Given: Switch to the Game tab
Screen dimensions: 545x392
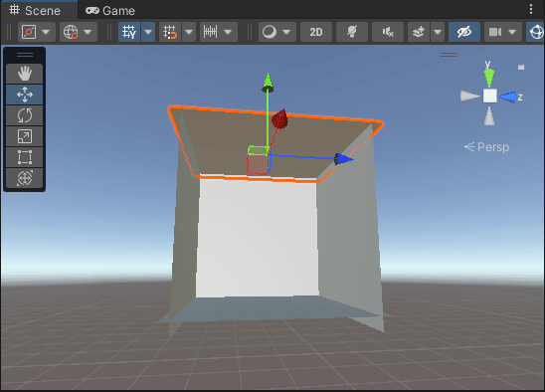Looking at the screenshot, I should pyautogui.click(x=110, y=10).
